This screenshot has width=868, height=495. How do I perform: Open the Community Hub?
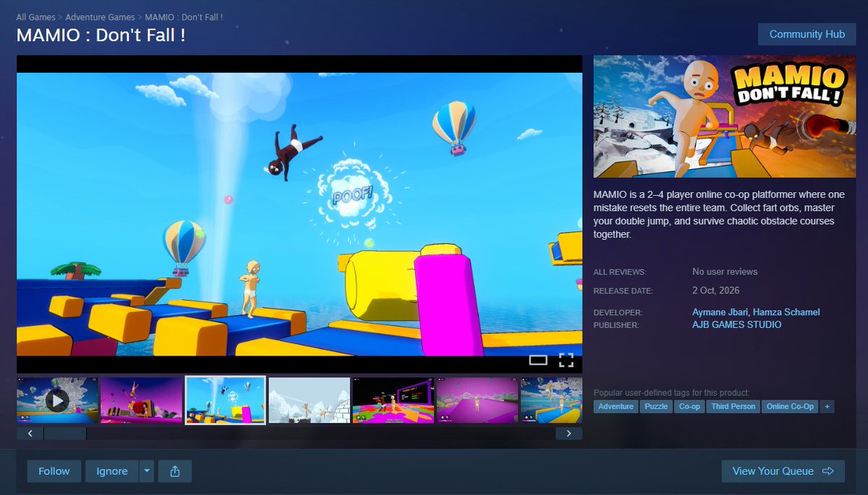[807, 34]
